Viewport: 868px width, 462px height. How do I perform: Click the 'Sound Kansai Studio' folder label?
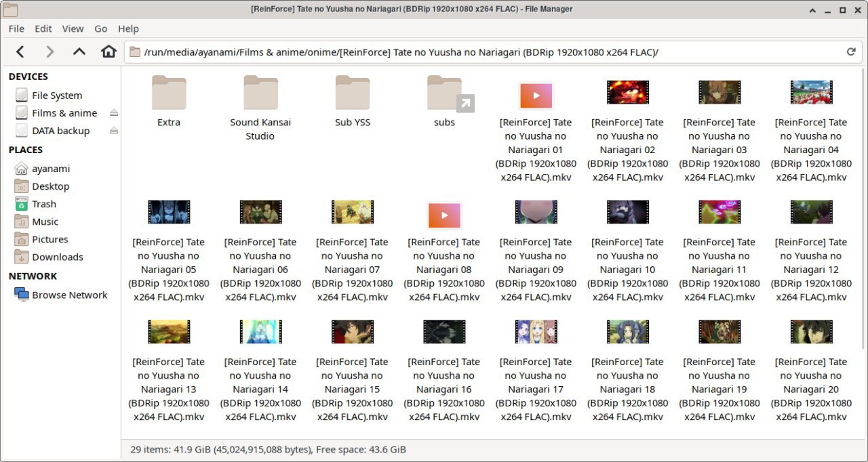click(x=260, y=129)
